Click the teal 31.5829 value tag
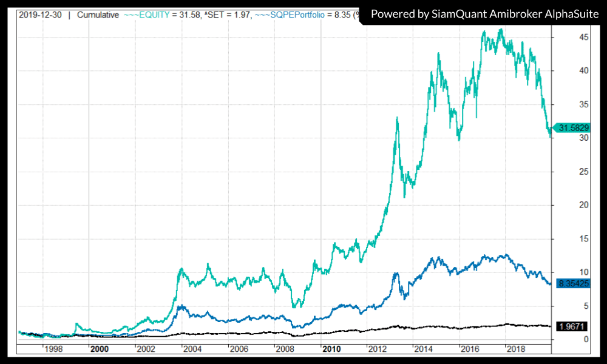Screen dimensions: 607x364 [572, 128]
